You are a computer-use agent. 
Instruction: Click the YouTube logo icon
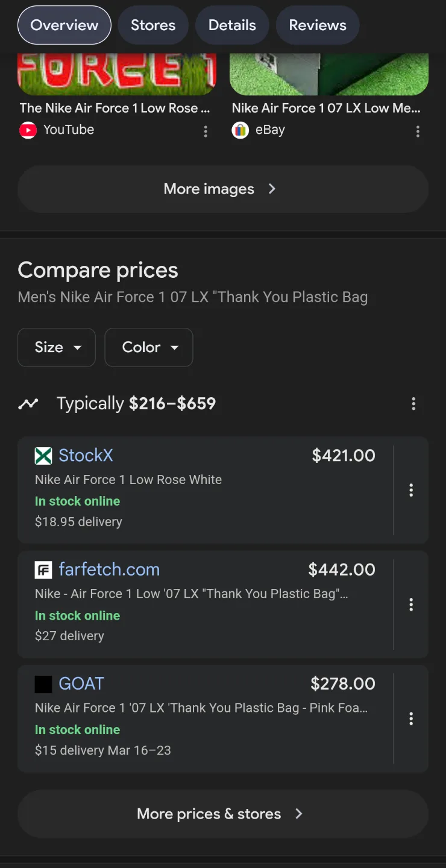28,130
